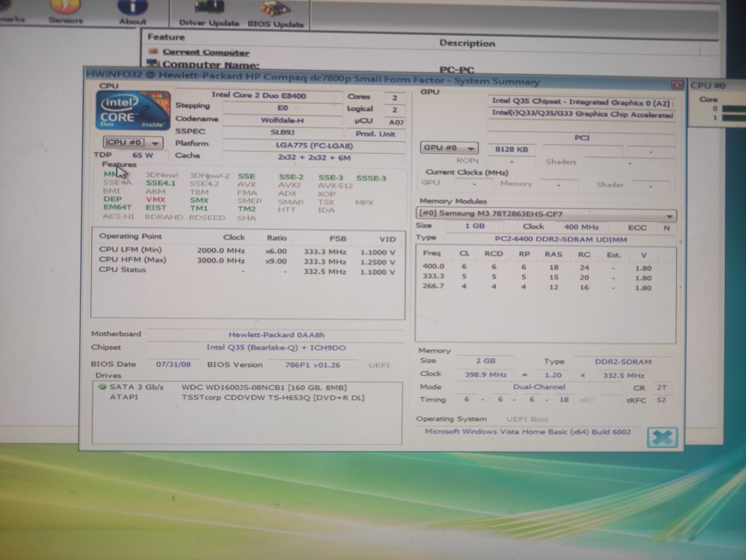The width and height of the screenshot is (746, 560).
Task: Launch the BIOS Update tool
Action: pyautogui.click(x=276, y=15)
